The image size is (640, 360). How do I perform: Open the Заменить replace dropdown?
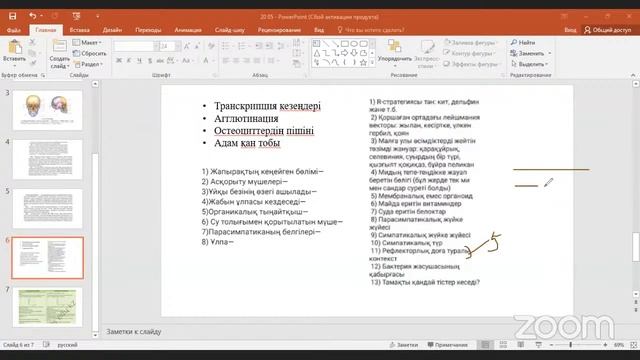click(x=549, y=53)
